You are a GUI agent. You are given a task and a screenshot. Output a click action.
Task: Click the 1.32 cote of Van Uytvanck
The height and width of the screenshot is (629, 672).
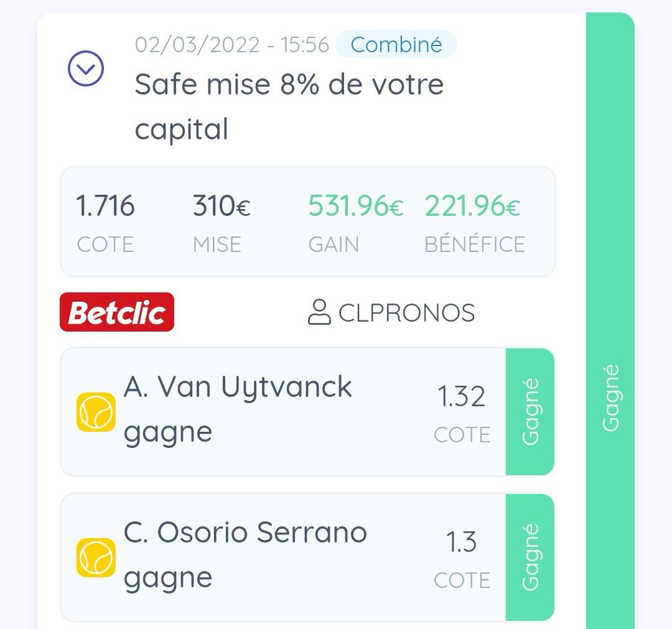click(462, 396)
